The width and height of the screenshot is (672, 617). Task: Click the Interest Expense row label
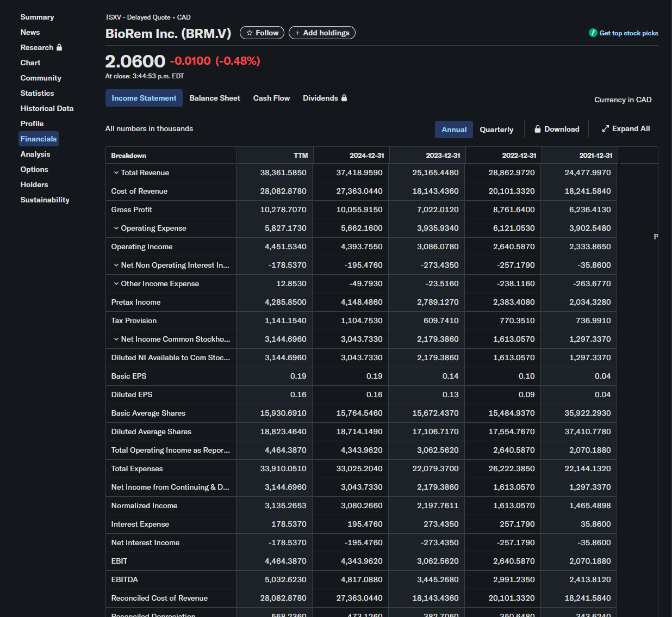click(140, 524)
